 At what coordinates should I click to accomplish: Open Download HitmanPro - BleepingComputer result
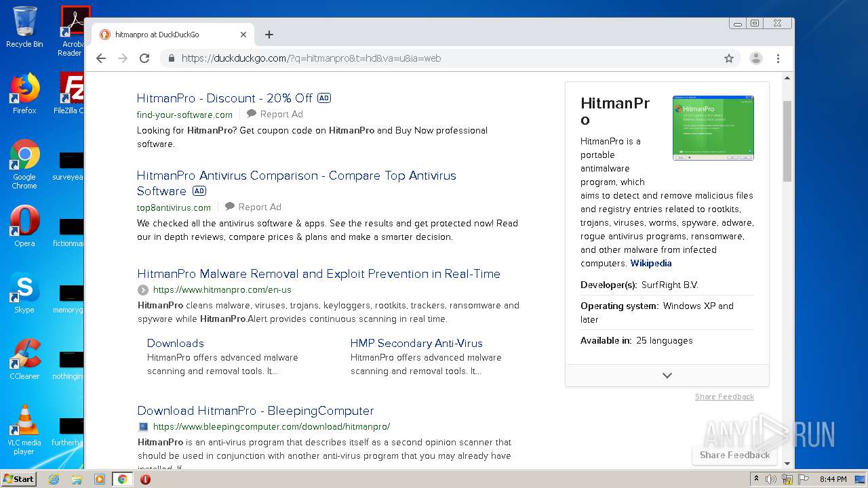pos(256,411)
